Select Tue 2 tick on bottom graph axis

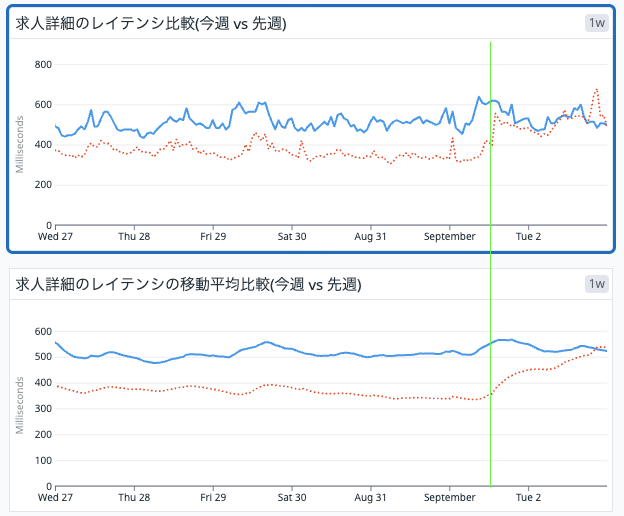click(x=528, y=497)
